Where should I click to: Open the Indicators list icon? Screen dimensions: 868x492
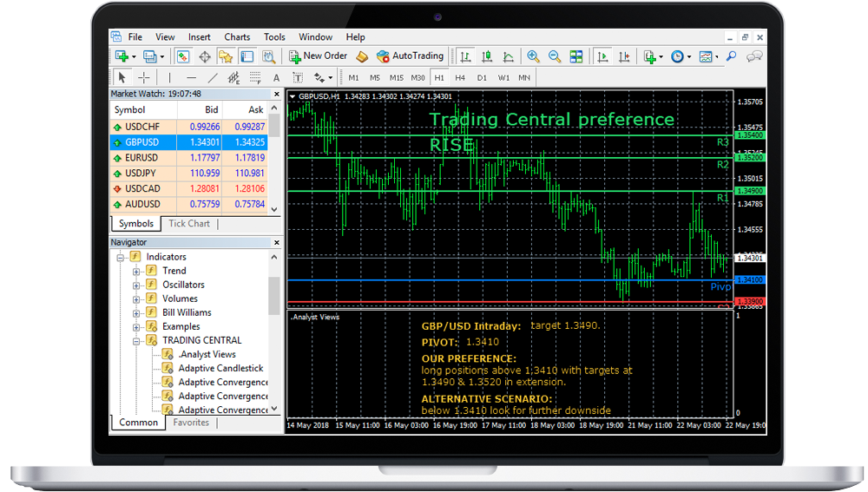650,56
